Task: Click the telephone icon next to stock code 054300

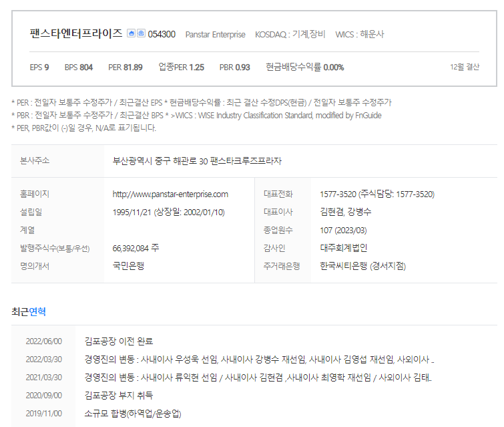Action: (x=141, y=33)
